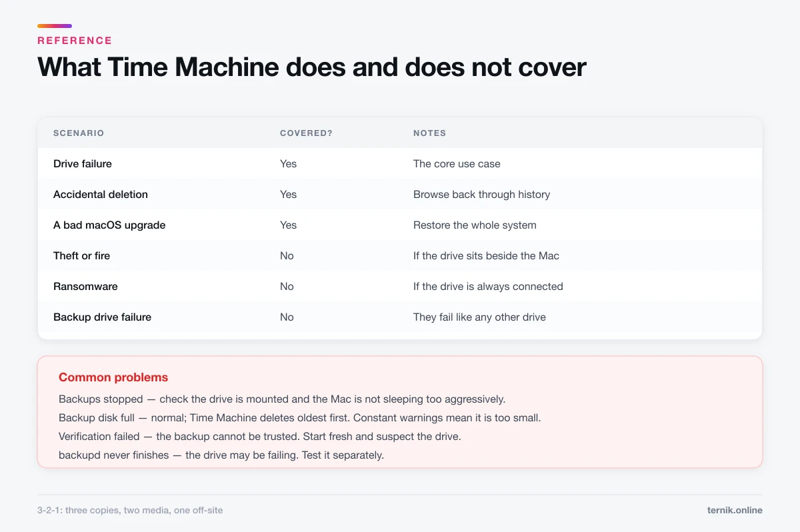Open the ternik.online link in footer

pos(735,510)
